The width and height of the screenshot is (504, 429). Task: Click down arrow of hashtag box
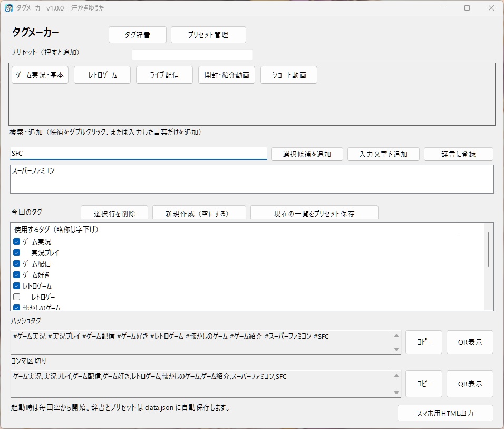coord(396,349)
